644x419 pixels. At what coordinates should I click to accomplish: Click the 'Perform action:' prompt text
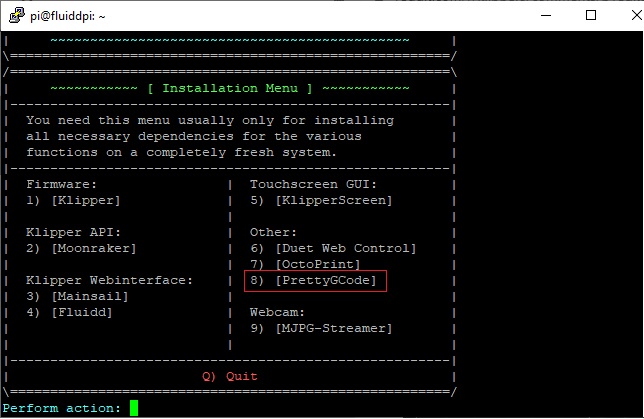(x=62, y=408)
